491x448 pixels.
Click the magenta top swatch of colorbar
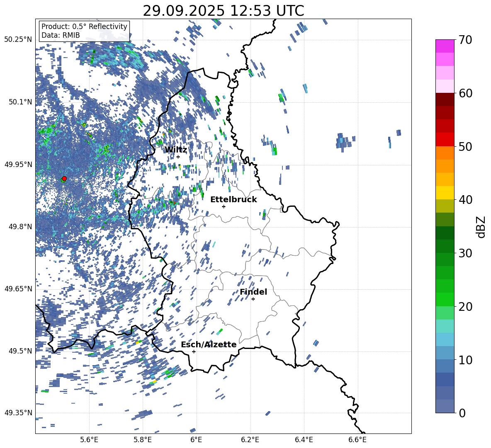click(x=445, y=46)
